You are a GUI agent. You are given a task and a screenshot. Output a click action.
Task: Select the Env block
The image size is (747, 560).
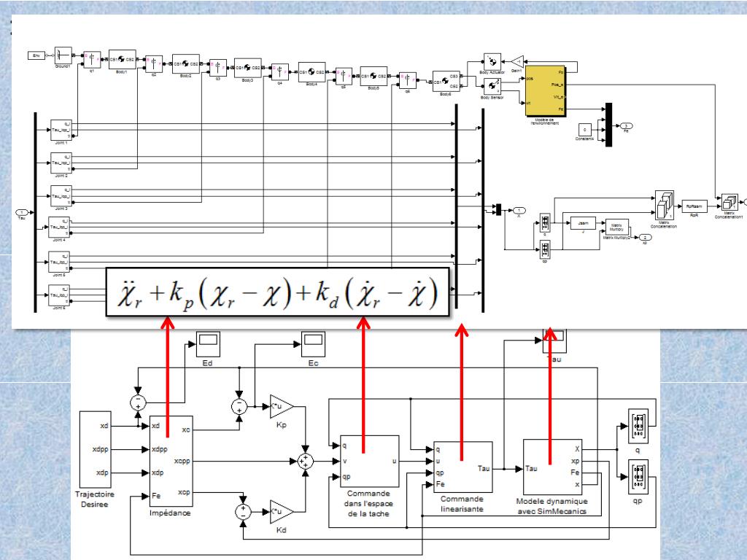coord(36,55)
